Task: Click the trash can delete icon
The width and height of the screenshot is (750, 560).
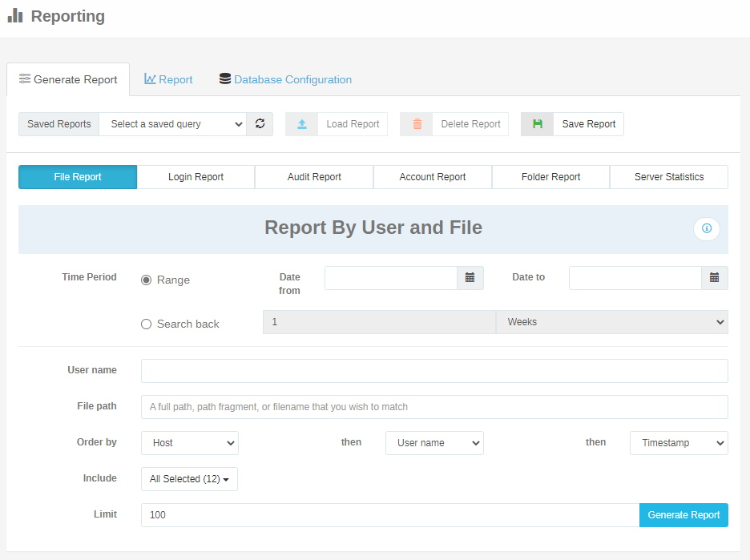Action: 417,124
